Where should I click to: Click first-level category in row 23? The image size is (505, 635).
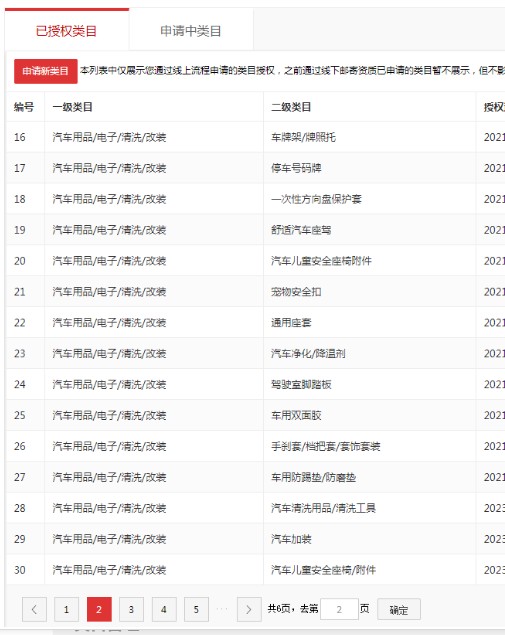click(x=109, y=354)
